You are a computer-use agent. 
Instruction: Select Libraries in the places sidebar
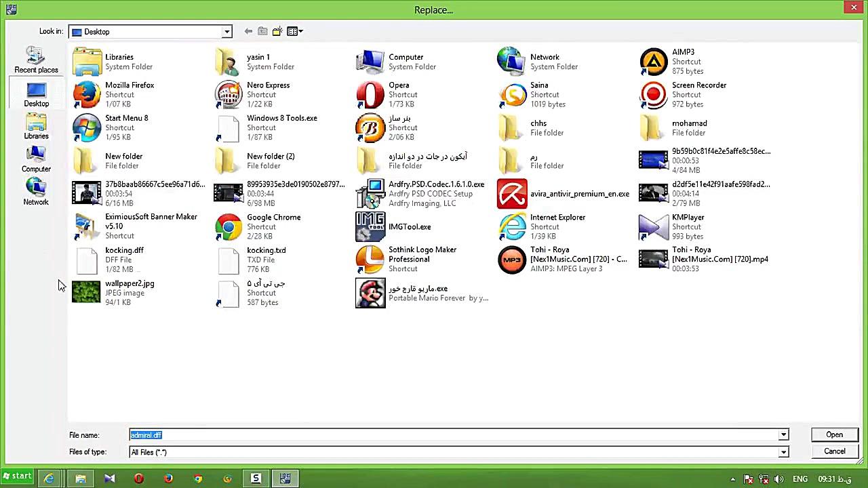coord(36,127)
